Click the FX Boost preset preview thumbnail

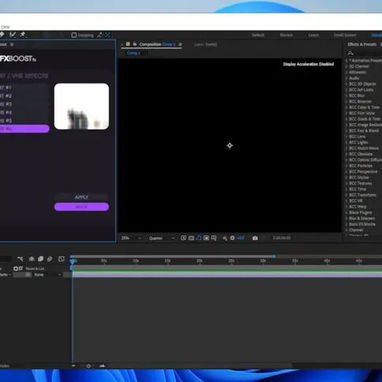82,106
